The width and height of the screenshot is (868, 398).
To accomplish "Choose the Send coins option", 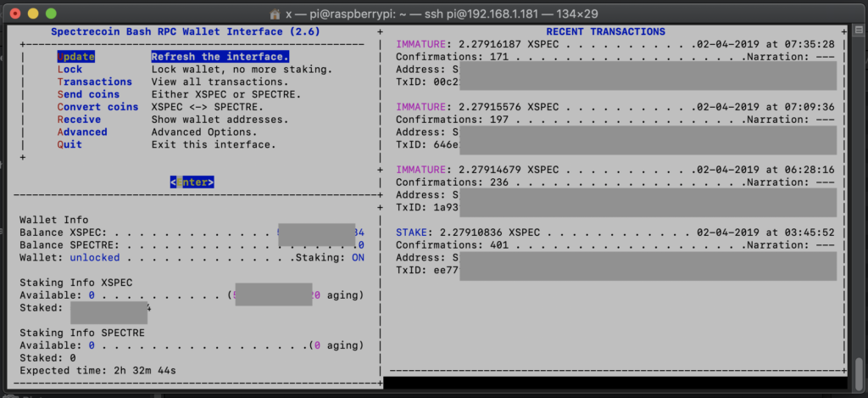I will [88, 94].
